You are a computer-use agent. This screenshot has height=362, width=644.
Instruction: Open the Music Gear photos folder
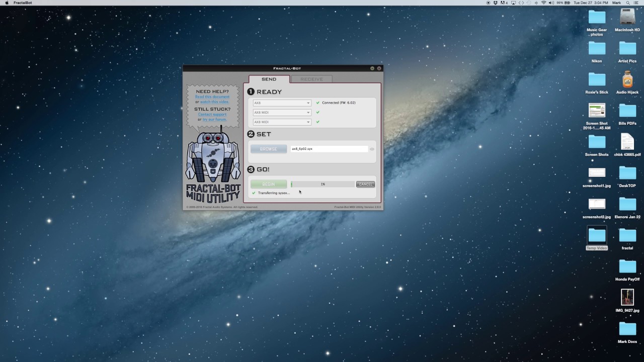click(x=597, y=17)
